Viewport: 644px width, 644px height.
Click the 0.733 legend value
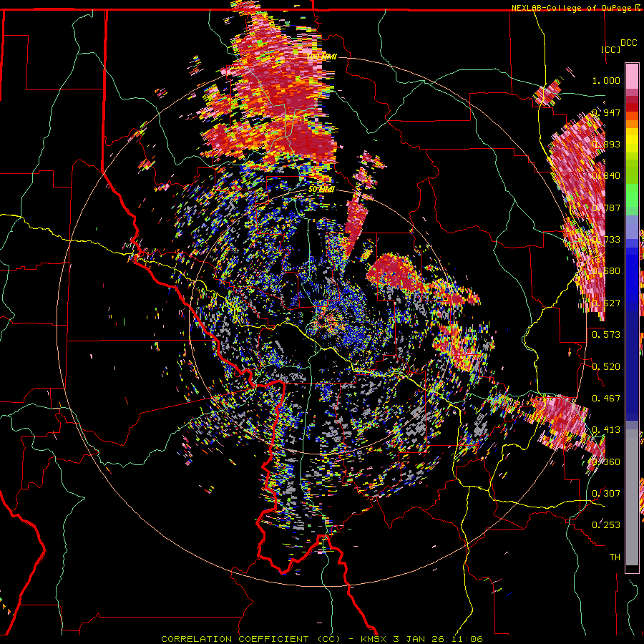pyautogui.click(x=606, y=239)
